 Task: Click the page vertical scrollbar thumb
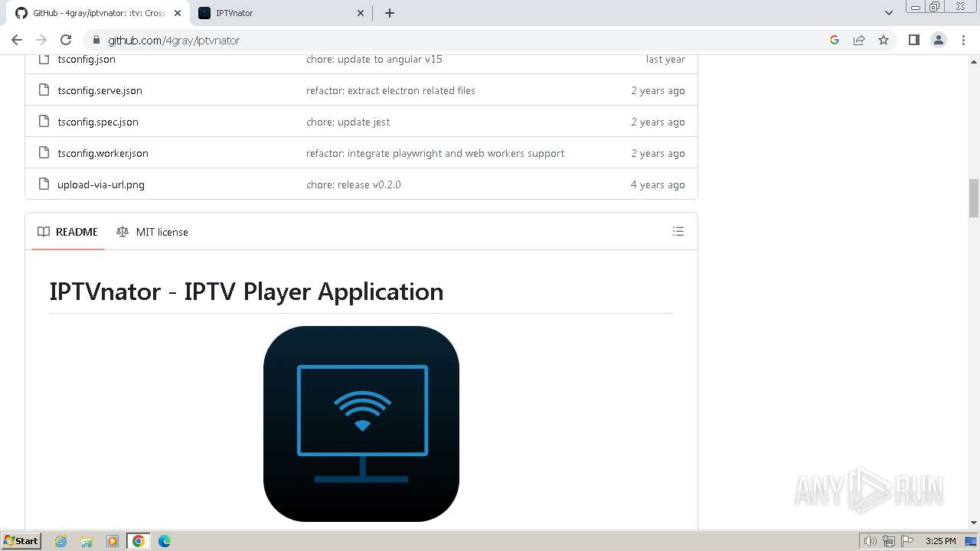(974, 198)
